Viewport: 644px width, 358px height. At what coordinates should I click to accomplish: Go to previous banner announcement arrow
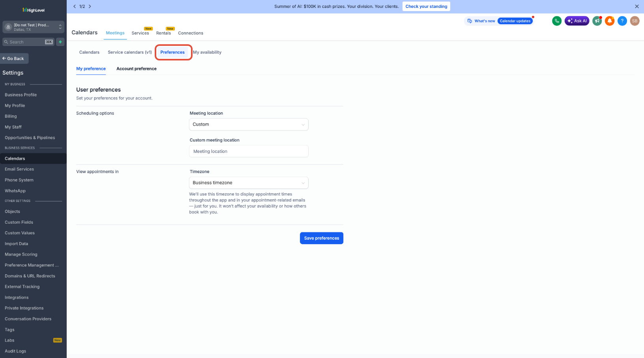click(75, 6)
